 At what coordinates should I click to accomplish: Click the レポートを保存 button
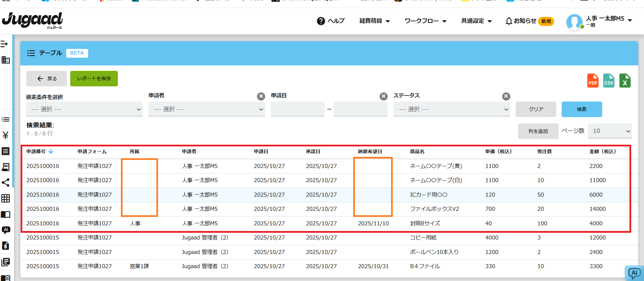click(x=94, y=79)
